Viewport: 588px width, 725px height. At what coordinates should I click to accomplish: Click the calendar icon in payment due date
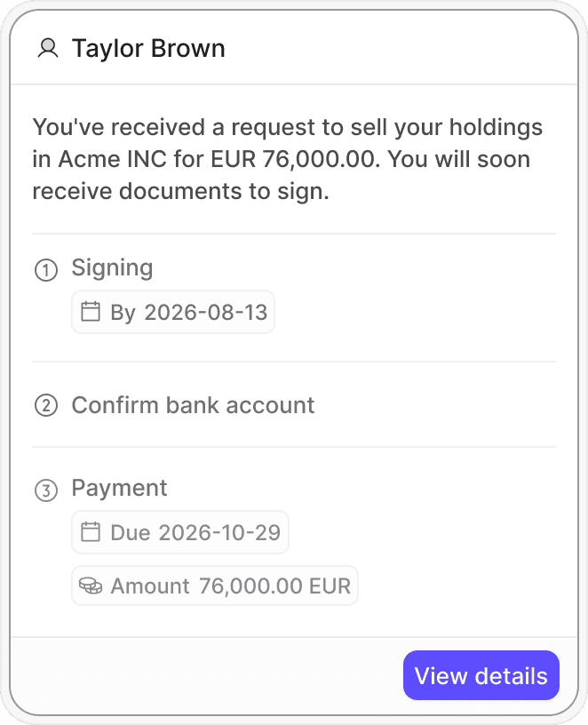coord(90,532)
